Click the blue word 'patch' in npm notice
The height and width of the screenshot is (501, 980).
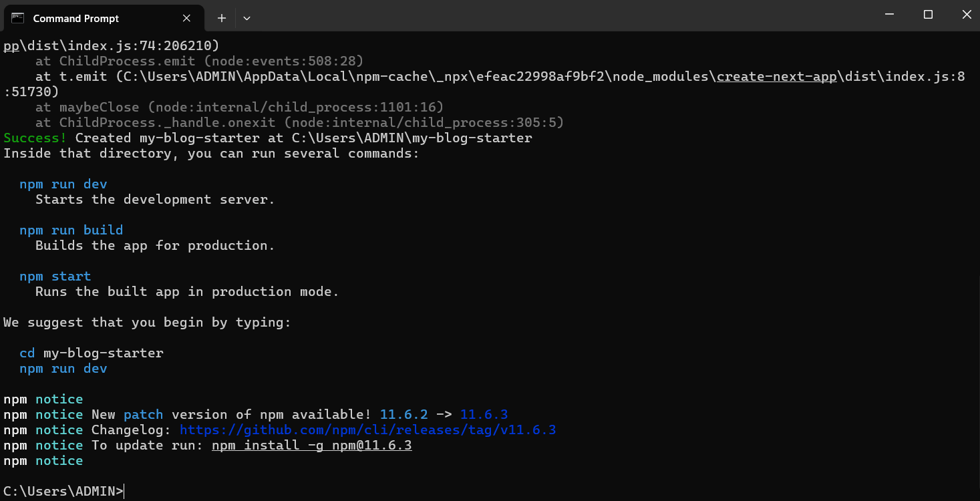pyautogui.click(x=143, y=415)
